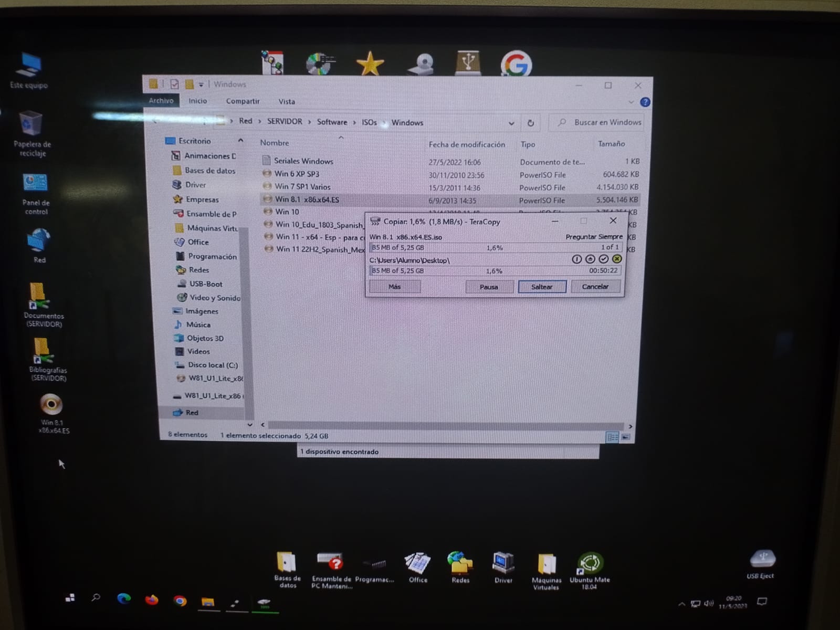Open the address bar history dropdown

coord(511,123)
